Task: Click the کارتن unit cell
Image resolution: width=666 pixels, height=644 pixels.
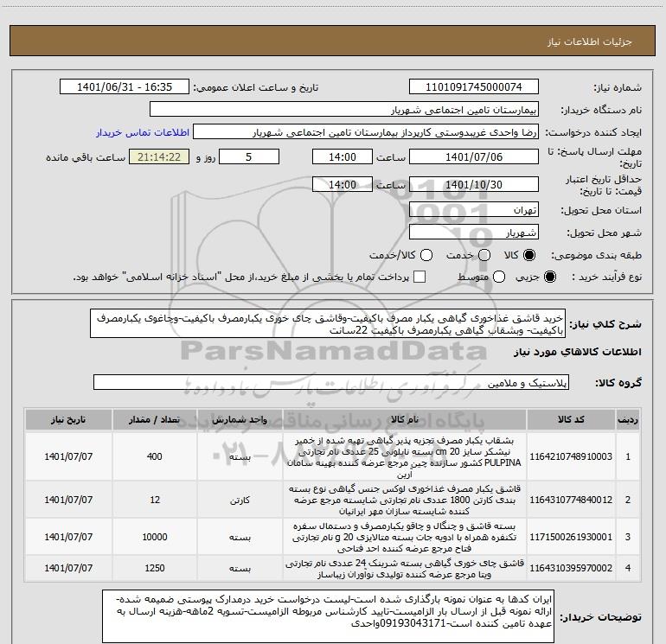Action: point(240,501)
